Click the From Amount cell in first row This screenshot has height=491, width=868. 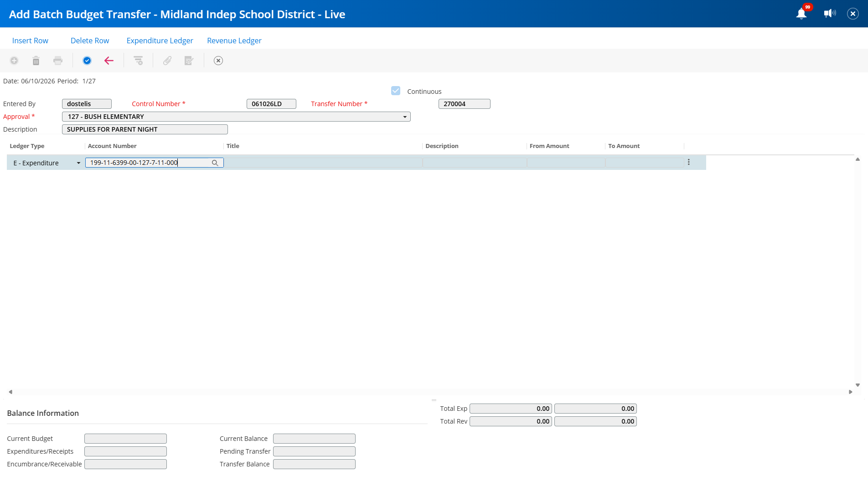(566, 163)
